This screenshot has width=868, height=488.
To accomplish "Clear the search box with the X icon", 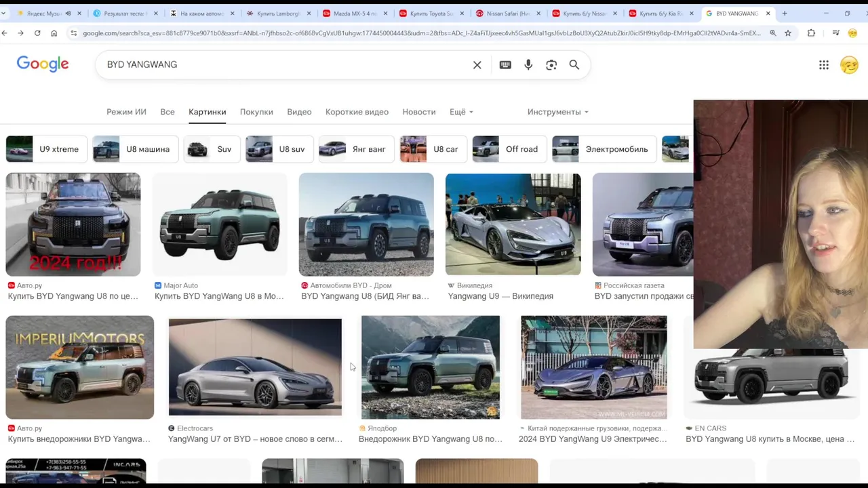I will 477,64.
